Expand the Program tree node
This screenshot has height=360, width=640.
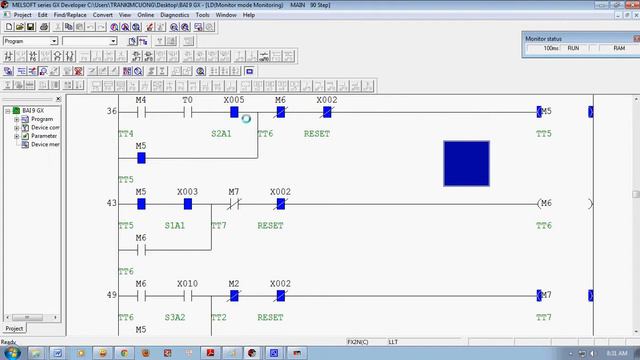(16, 119)
